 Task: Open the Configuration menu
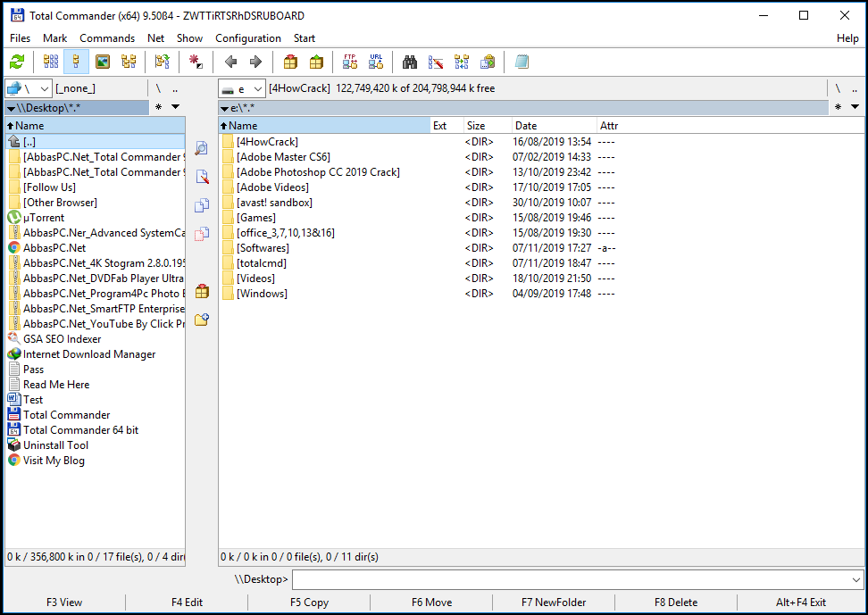pos(248,38)
